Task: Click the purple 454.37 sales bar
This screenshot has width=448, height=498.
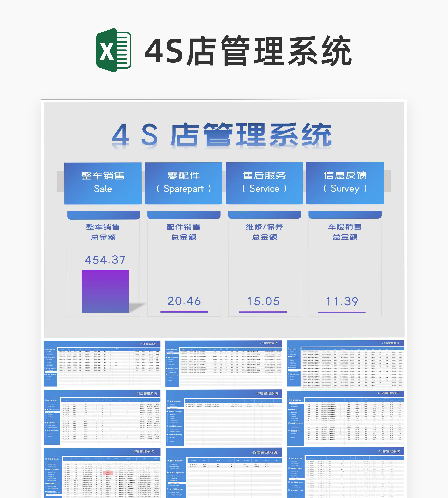Action: click(x=105, y=292)
